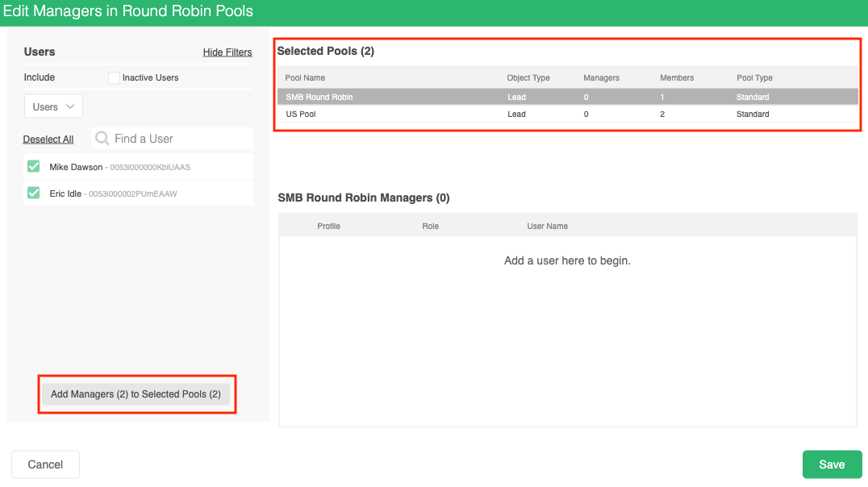Uncheck the Eric Idle checkbox
The height and width of the screenshot is (487, 868).
[x=34, y=194]
